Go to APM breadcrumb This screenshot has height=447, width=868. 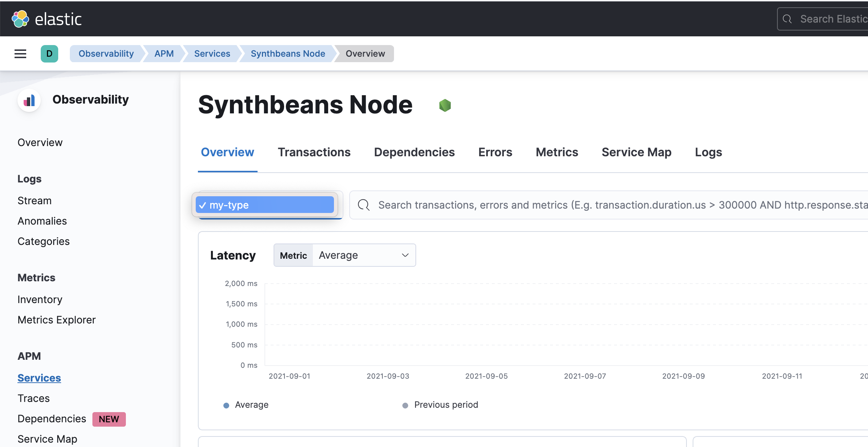tap(164, 54)
